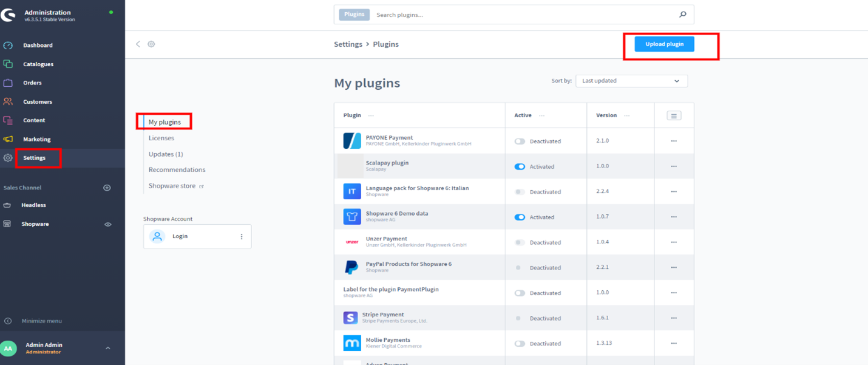The height and width of the screenshot is (365, 868).
Task: Click Stripe Payment row actions menu
Action: tap(674, 318)
